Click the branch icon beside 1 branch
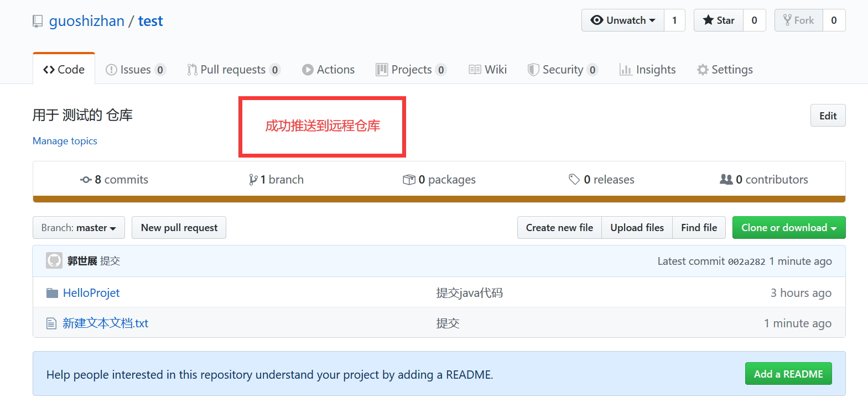Screen dimensions: 868x408 [x=253, y=180]
